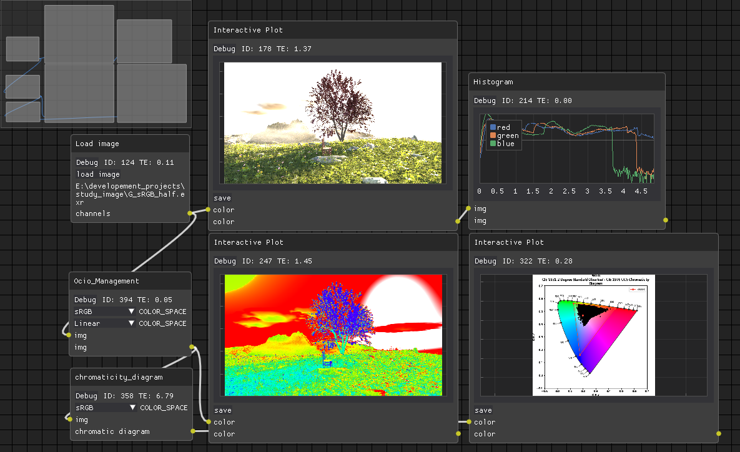Click color input pin of Interactive Plot 322

tap(469, 422)
